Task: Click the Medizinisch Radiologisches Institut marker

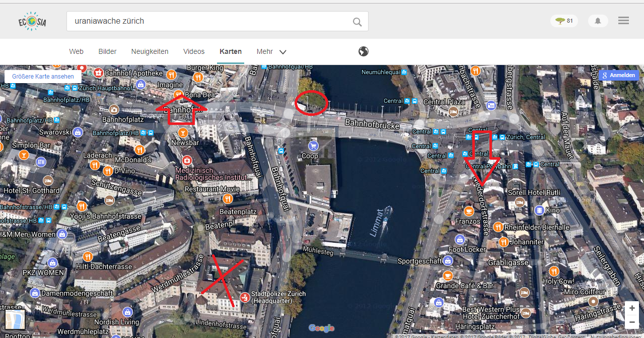Action: click(x=187, y=160)
